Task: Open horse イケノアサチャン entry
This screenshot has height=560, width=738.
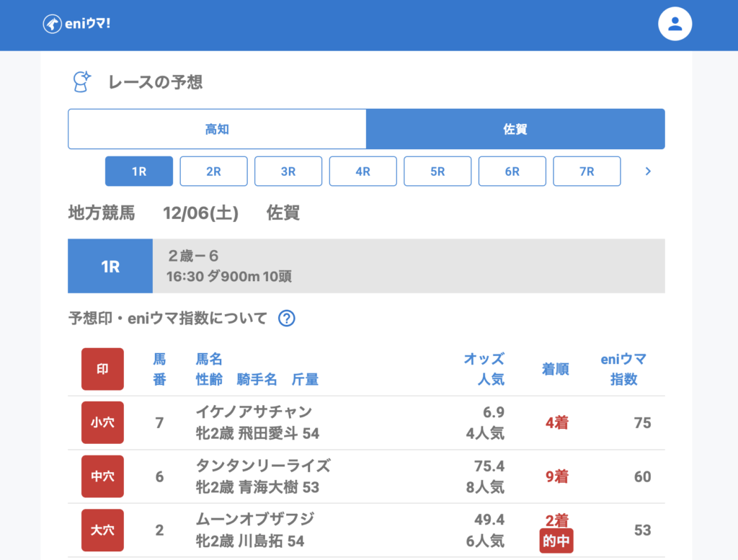Action: pos(254,412)
